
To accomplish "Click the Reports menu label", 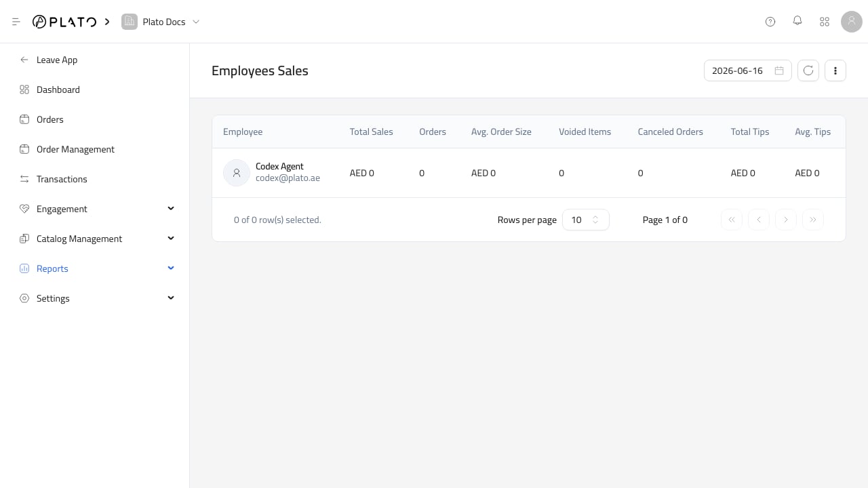I will [52, 268].
